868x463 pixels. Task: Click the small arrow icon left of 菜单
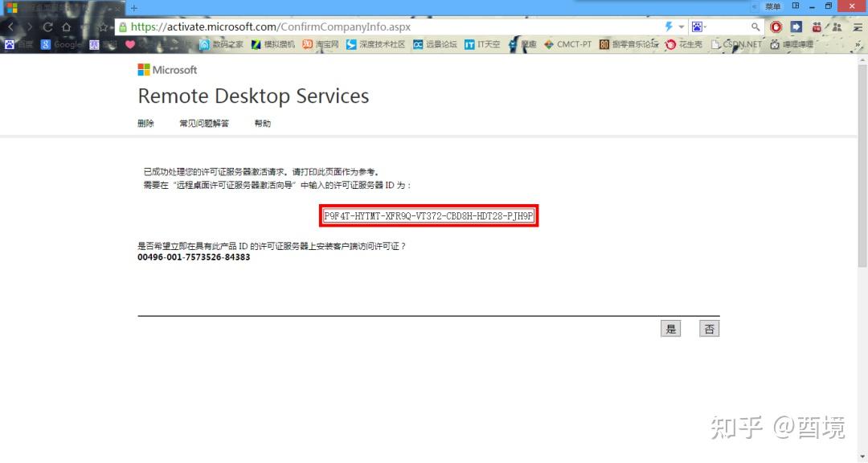point(755,6)
